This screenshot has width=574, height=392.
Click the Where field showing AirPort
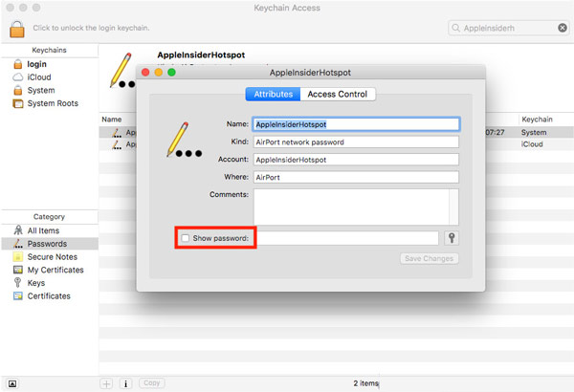(x=356, y=177)
